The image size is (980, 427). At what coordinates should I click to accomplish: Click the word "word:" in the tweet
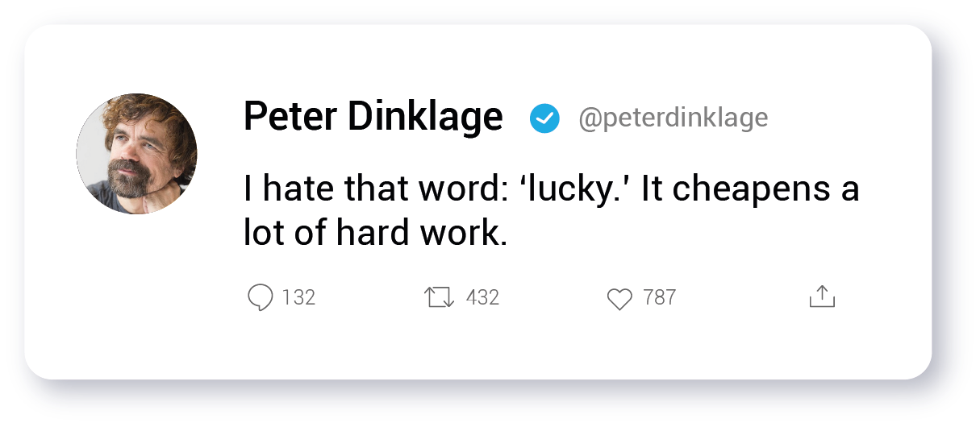pos(460,189)
